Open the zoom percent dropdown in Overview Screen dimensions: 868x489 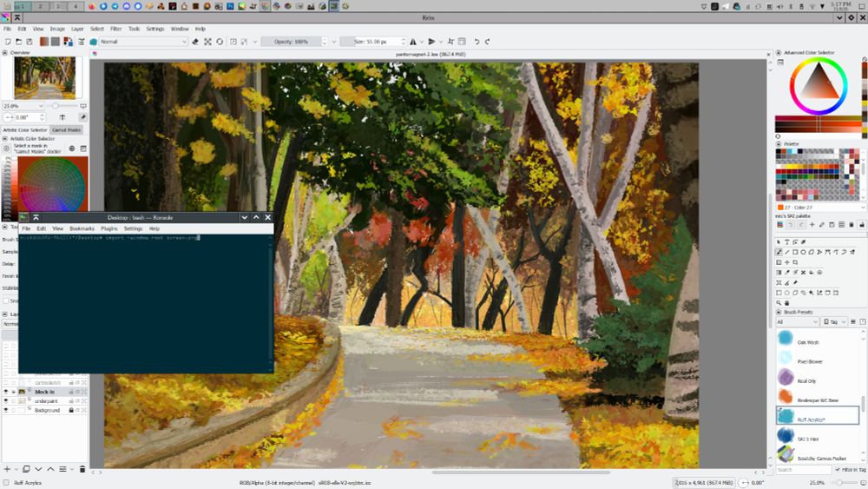[23, 106]
